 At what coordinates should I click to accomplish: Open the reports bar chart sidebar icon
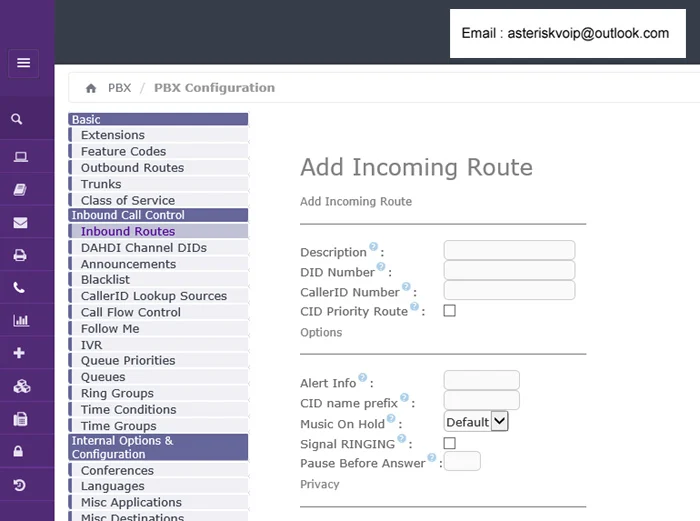click(21, 320)
